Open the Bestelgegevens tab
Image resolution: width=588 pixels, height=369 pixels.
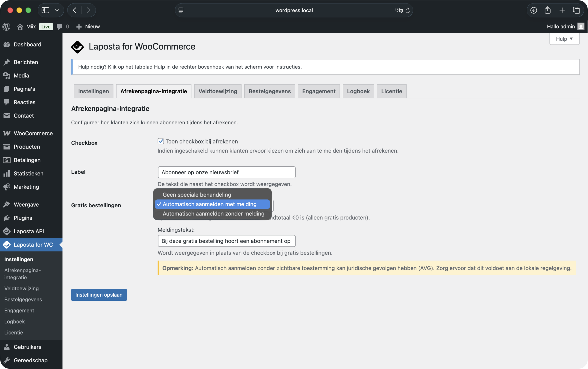click(269, 91)
